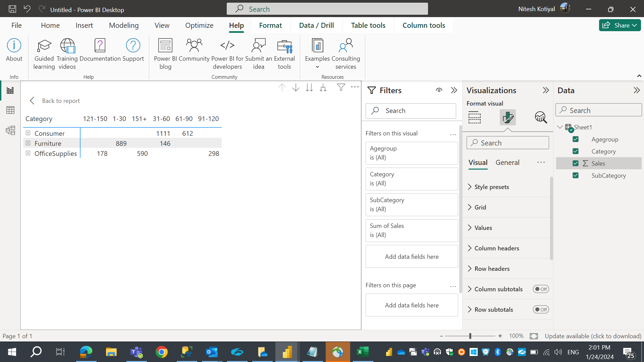This screenshot has width=644, height=362.
Task: Switch to Model view in sidebar
Action: [10, 130]
